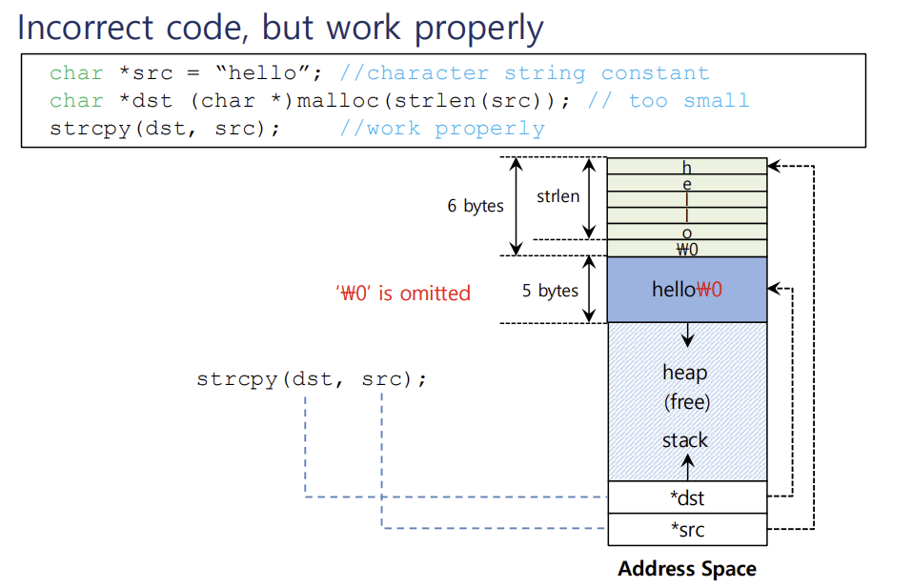Select the "5 bytes" label

click(x=550, y=291)
